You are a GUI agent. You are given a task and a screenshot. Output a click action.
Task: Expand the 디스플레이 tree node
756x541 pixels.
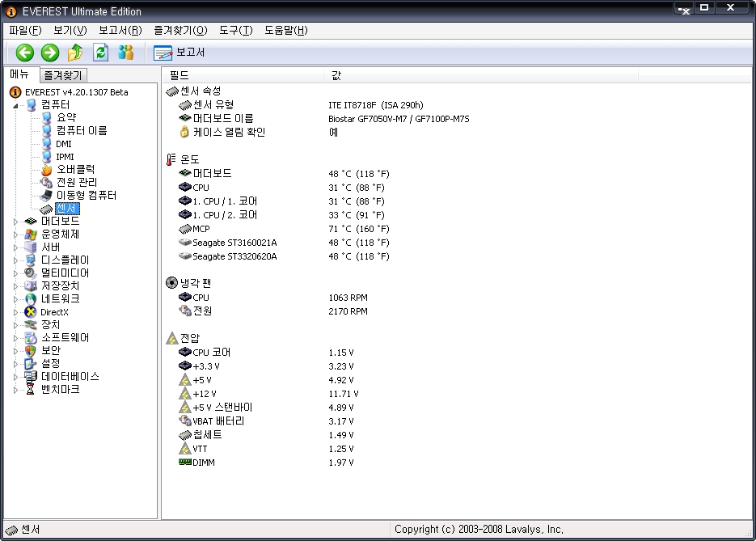[x=15, y=260]
